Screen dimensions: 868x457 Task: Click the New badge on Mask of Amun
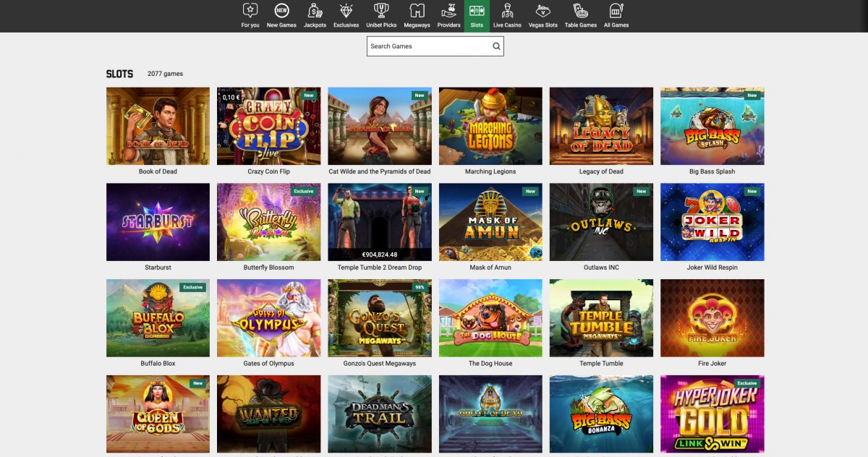coord(530,191)
